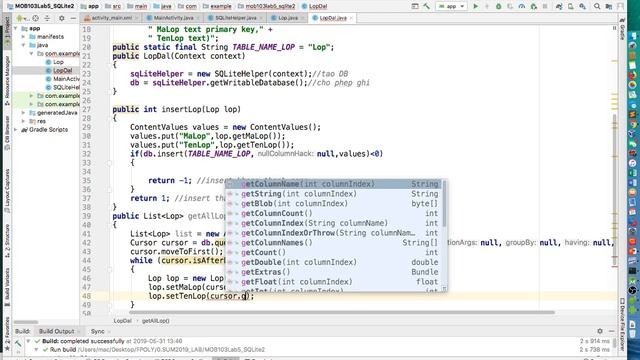Click the Collapse All icon in Project panel
Image resolution: width=640 pixels, height=360 pixels.
47,18
